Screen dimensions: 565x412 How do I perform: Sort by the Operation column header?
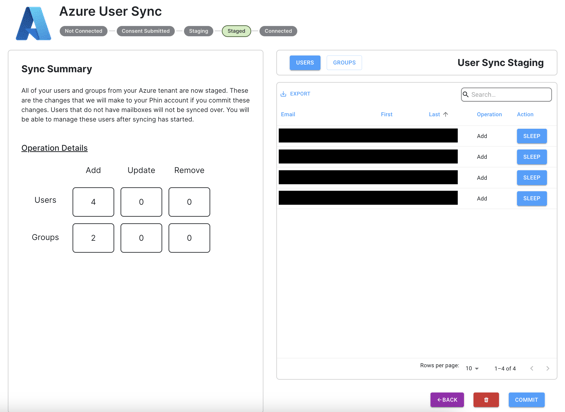[x=489, y=114]
